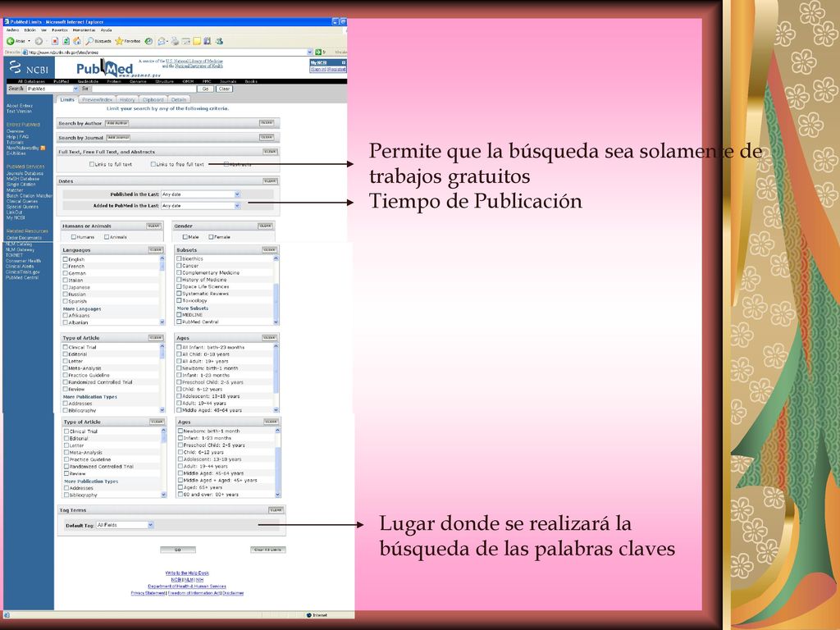The height and width of the screenshot is (630, 840).
Task: Open the Write to the Help Desk link
Action: coord(187,573)
